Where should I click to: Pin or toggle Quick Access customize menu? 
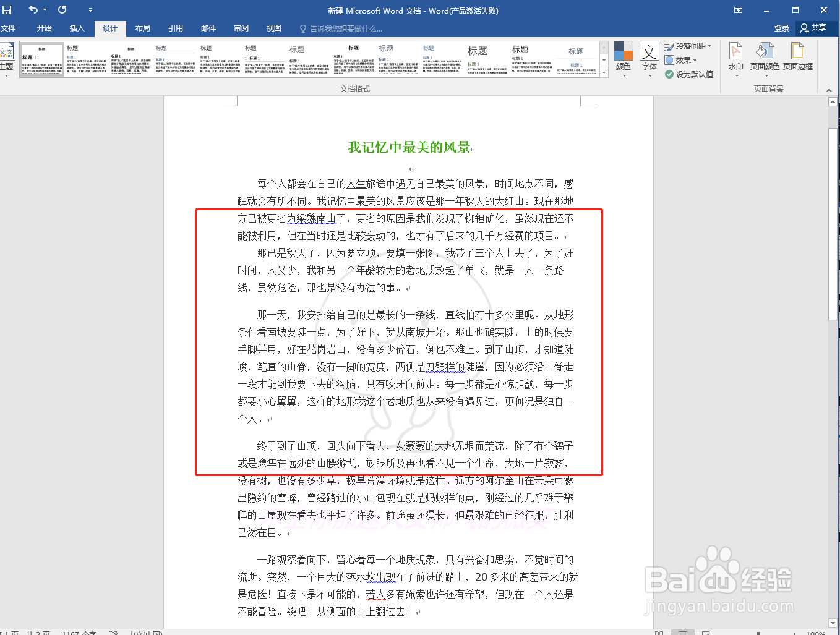pos(90,10)
